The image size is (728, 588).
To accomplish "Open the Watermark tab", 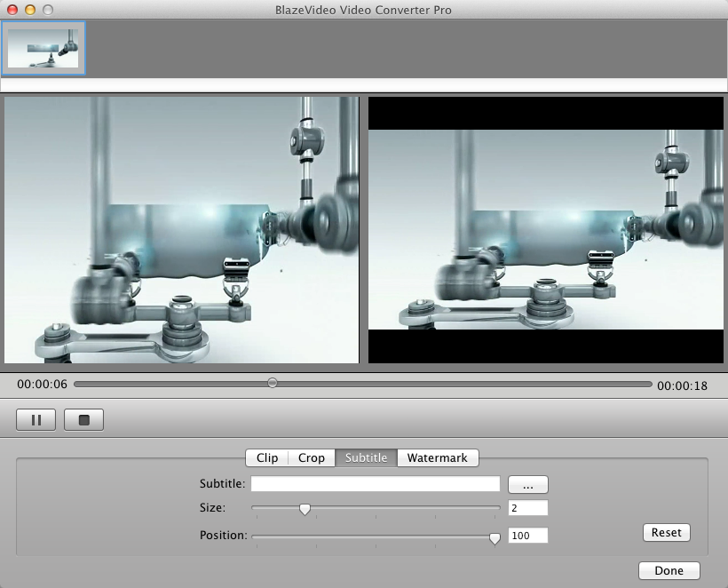I will (x=438, y=457).
